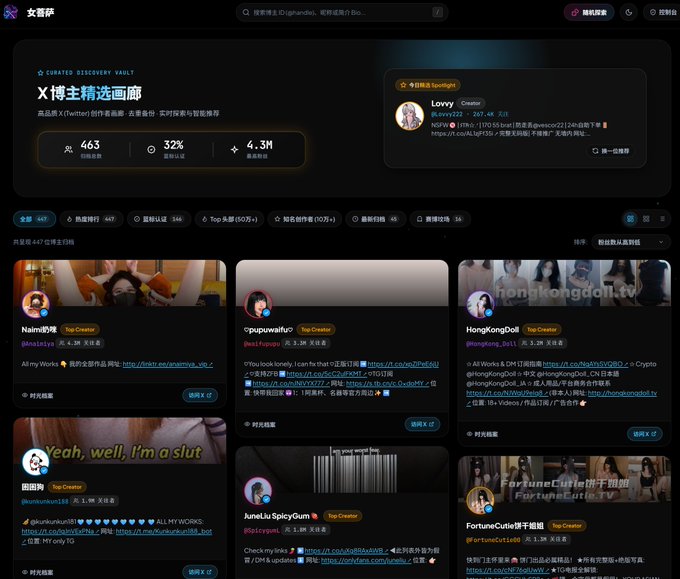The width and height of the screenshot is (680, 579).
Task: Click the Creator badge next to Lovvy
Action: click(471, 103)
